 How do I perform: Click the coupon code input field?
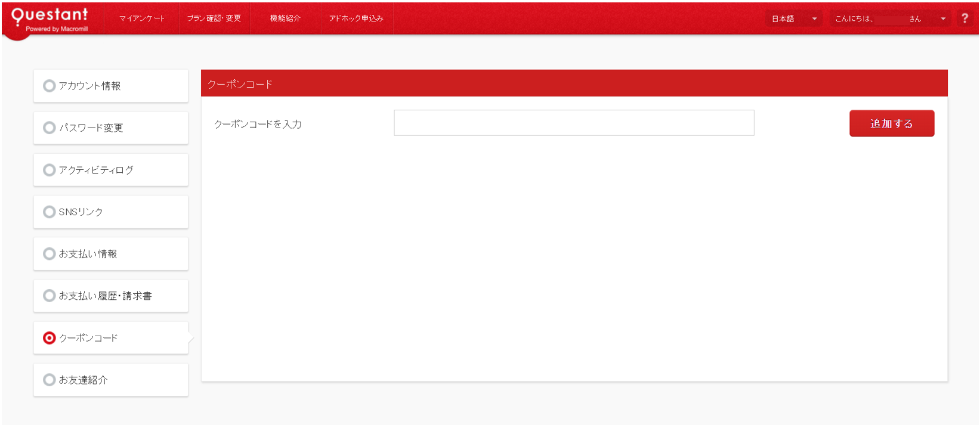(x=574, y=123)
